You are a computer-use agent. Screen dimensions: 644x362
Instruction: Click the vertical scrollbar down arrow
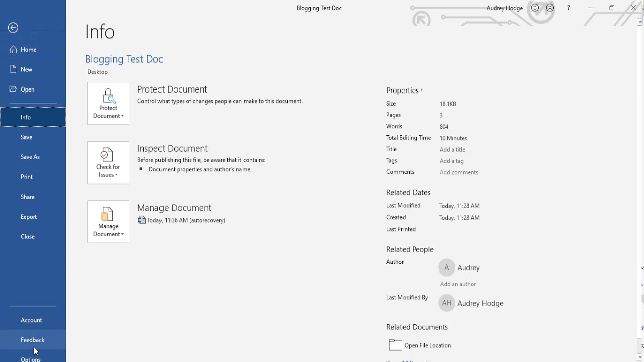pos(641,357)
